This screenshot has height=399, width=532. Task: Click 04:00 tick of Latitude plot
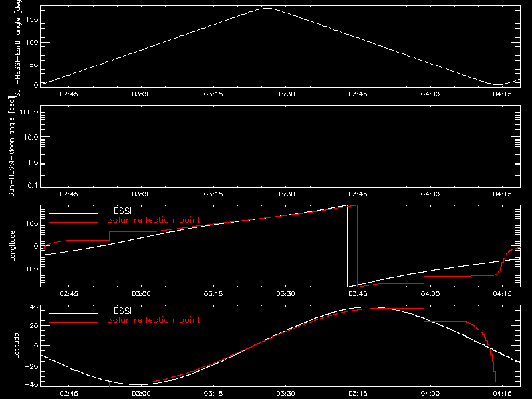click(x=430, y=393)
